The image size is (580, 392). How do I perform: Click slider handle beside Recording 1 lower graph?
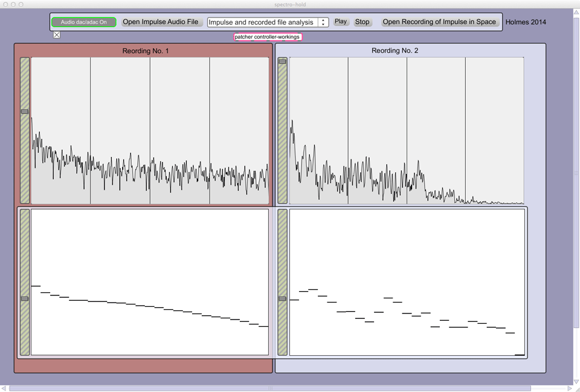25,298
